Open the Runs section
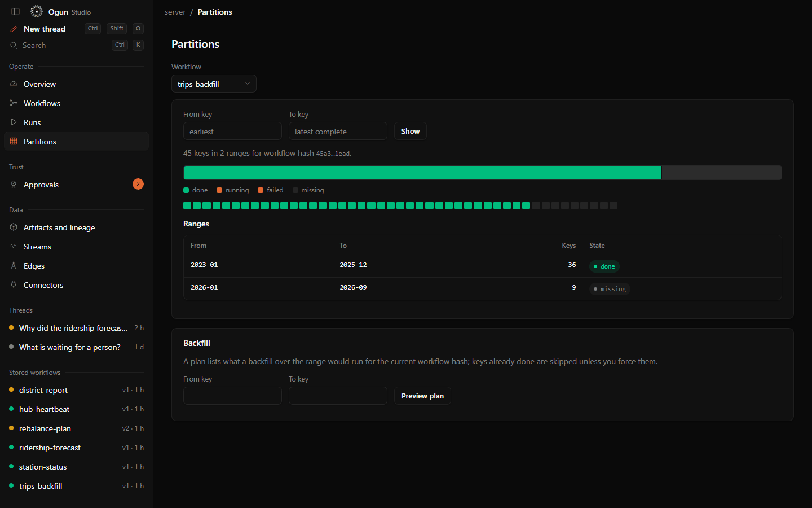This screenshot has width=812, height=508. tap(76, 122)
